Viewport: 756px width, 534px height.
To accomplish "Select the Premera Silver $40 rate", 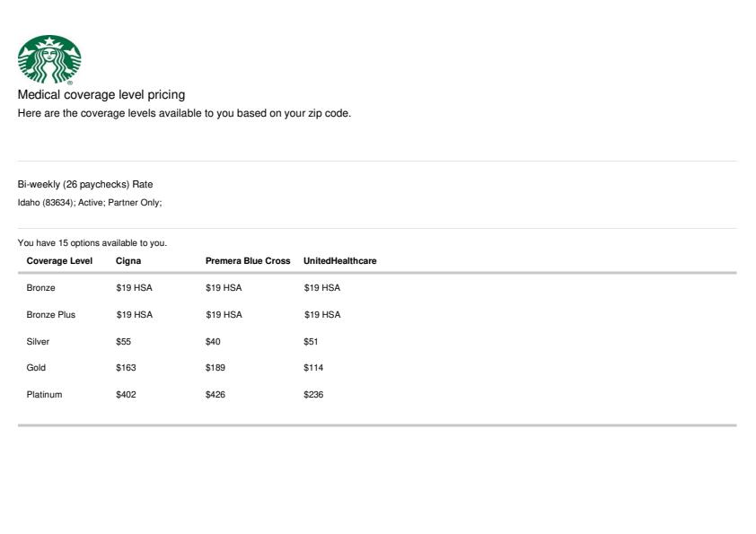I will pos(213,342).
